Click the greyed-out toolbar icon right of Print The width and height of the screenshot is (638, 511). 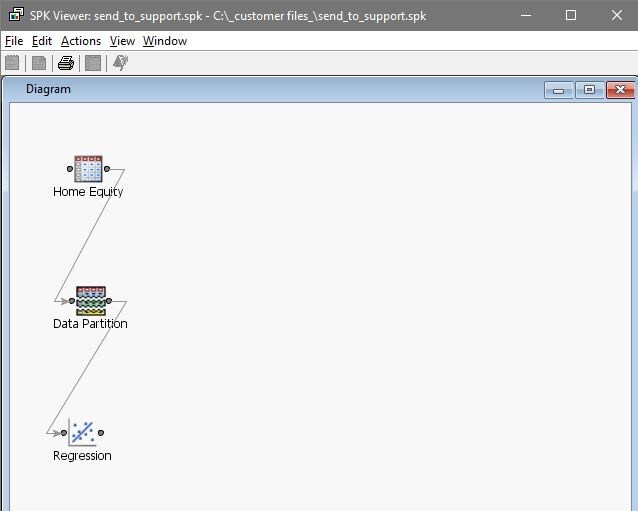click(93, 63)
